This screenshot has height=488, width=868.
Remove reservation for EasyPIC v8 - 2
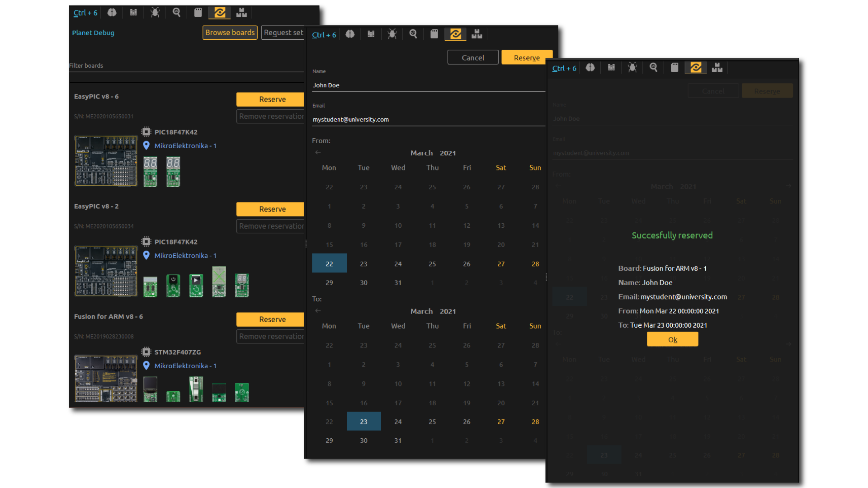[x=271, y=226]
